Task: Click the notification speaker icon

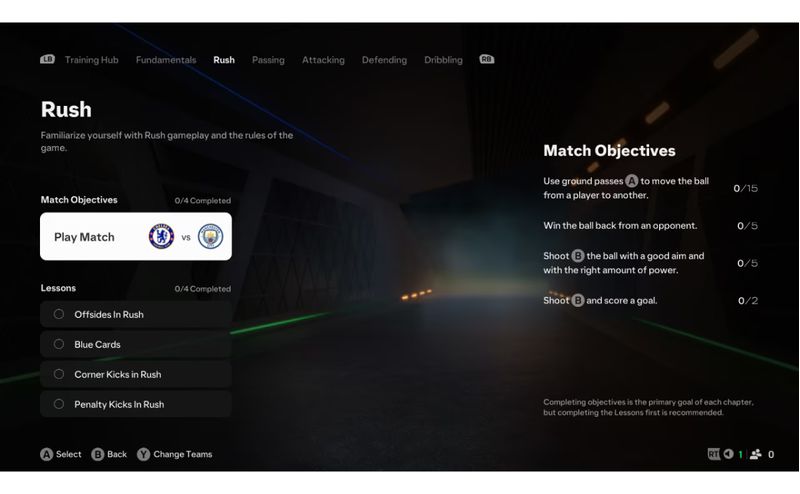Action: pyautogui.click(x=728, y=454)
